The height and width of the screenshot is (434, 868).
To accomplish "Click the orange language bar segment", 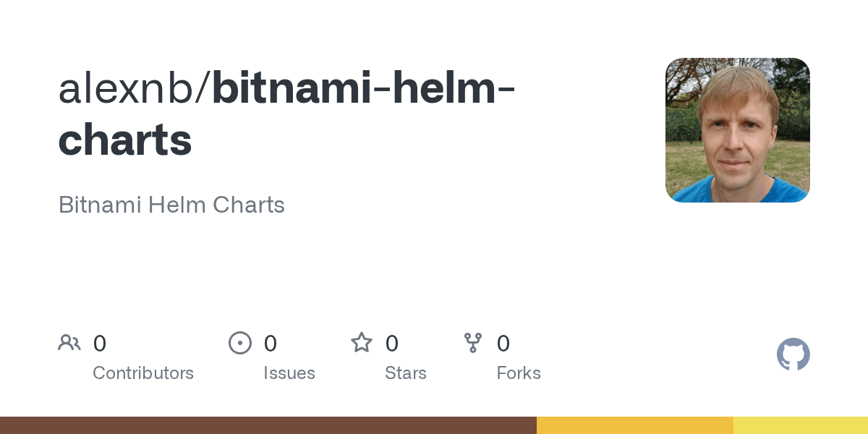I will (634, 425).
